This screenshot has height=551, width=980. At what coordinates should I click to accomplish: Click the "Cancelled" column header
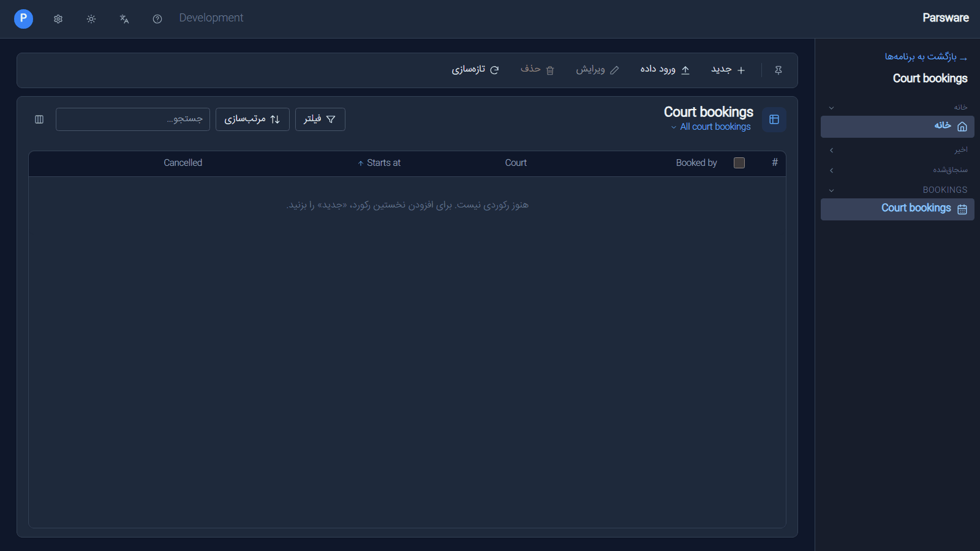point(183,163)
